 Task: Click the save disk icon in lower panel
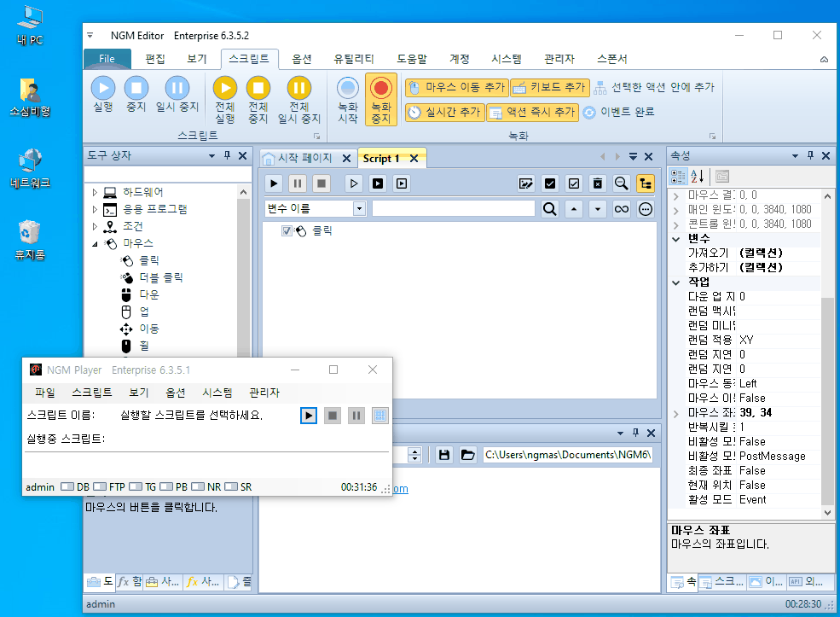[443, 455]
